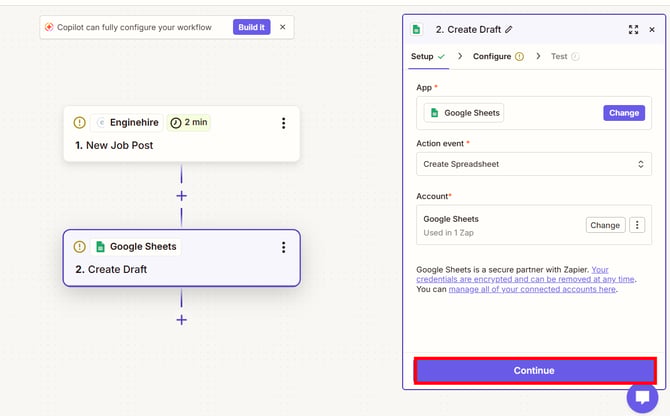Select the 1. New Job Post step card
Viewport: 670px width, 416px height.
(x=182, y=134)
